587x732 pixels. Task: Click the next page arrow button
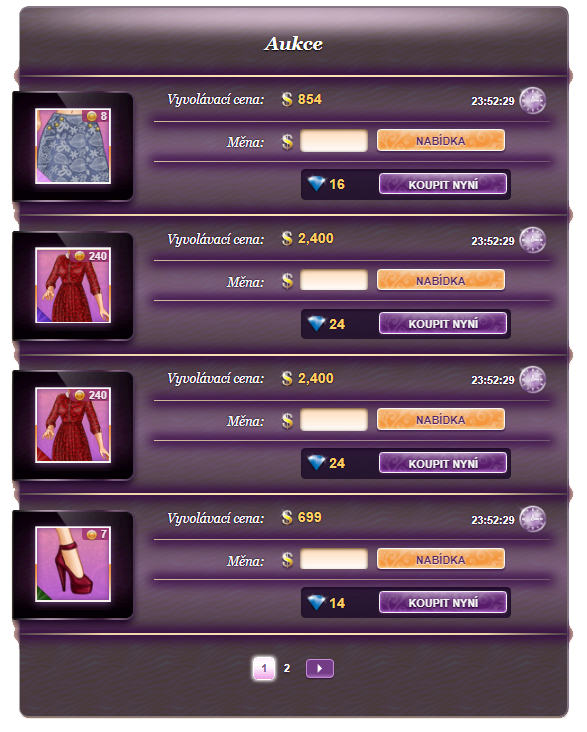[x=320, y=669]
